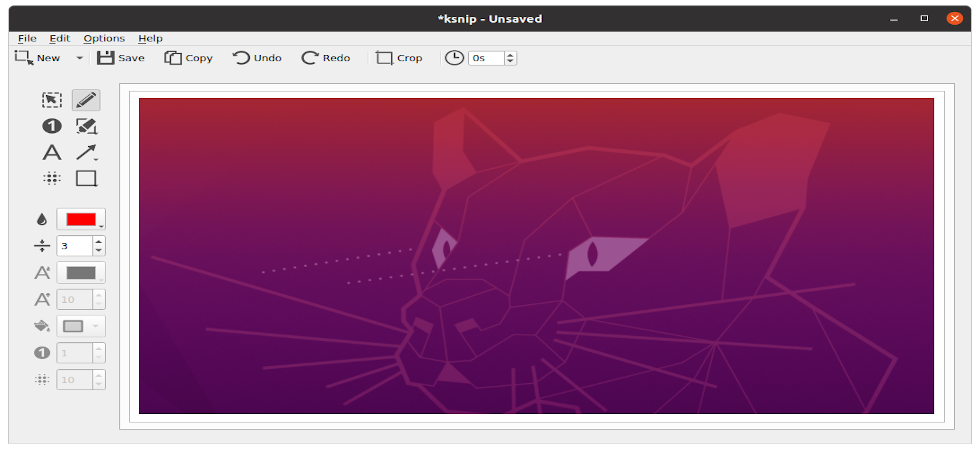Screen dimensions: 980x450
Task: Open the New capture mode dropdown arrow
Action: [79, 58]
